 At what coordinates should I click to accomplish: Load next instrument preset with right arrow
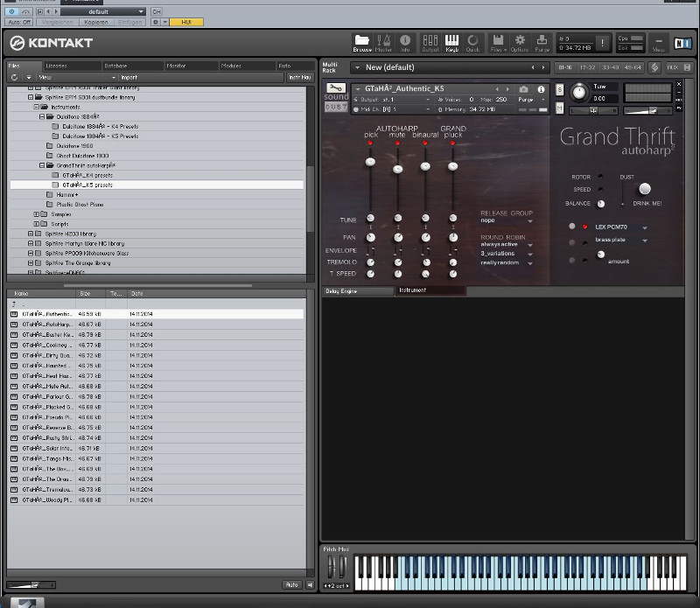[507, 89]
